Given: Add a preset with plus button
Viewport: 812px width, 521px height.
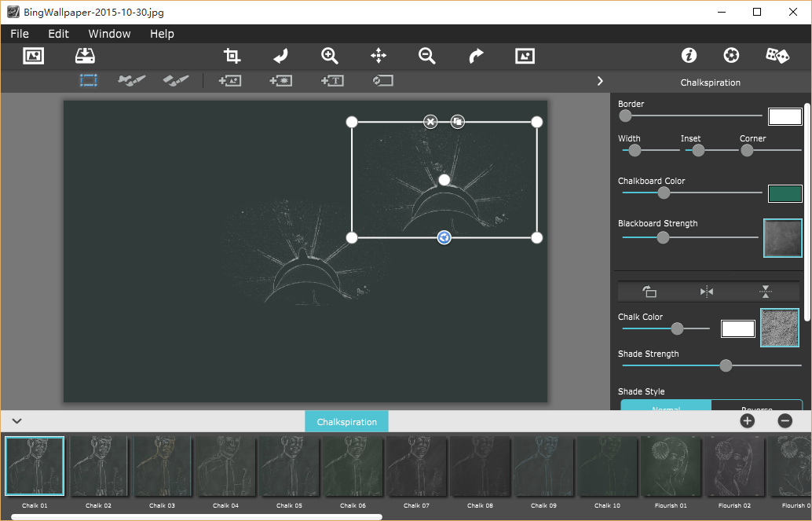Looking at the screenshot, I should (747, 421).
